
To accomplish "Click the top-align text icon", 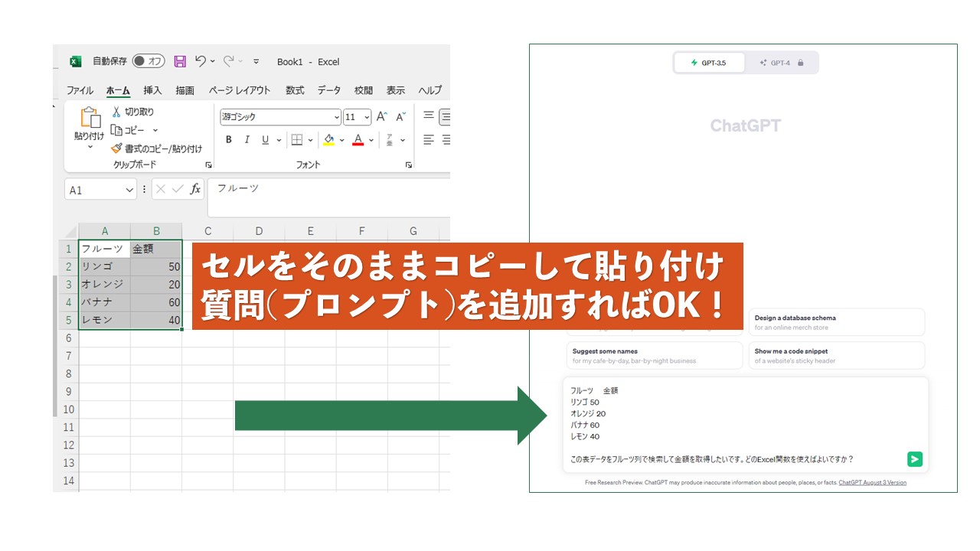I will [429, 116].
